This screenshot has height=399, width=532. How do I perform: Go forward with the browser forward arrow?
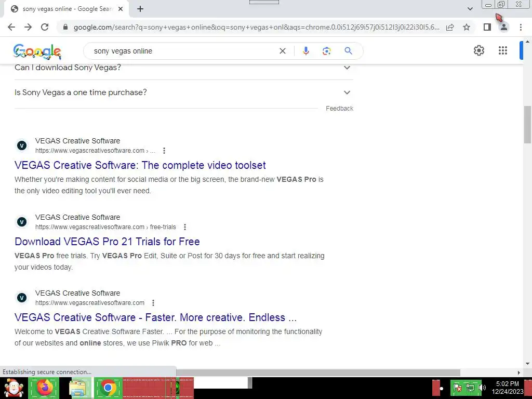pos(28,27)
